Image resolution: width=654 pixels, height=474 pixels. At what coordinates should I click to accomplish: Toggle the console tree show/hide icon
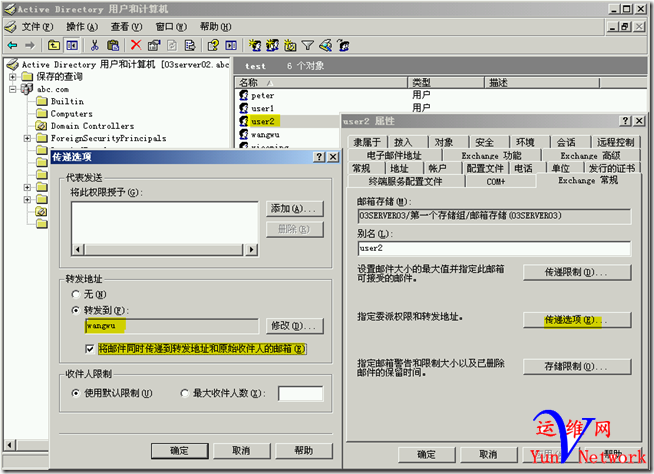(x=72, y=45)
